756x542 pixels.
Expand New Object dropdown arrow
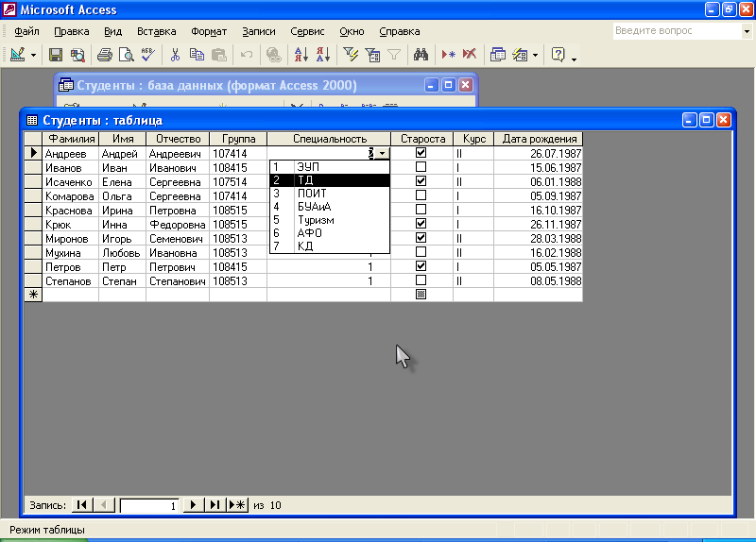(535, 55)
